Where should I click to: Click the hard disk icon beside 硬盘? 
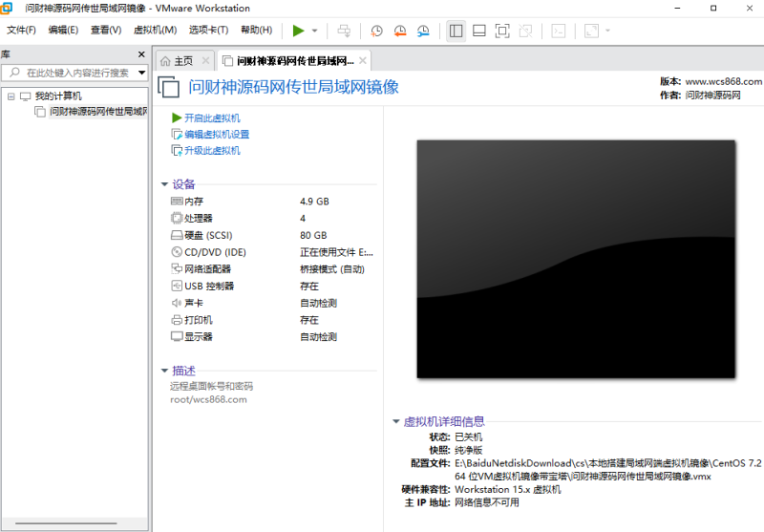click(177, 235)
